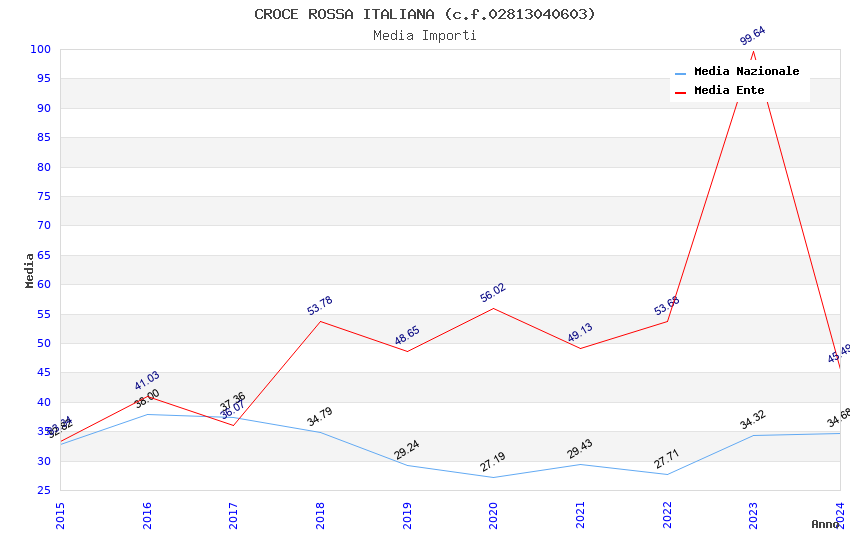Click the 41.03 data label for 2016
The height and width of the screenshot is (550, 850).
[x=147, y=380]
